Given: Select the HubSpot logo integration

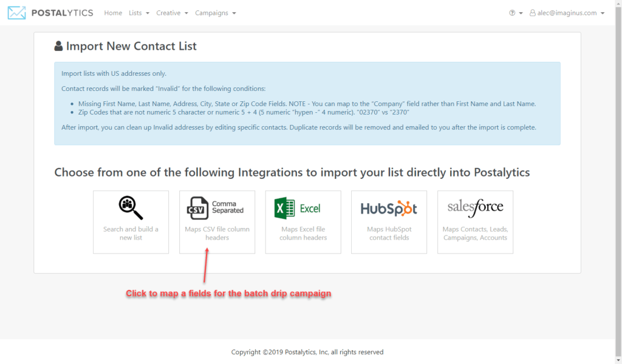Looking at the screenshot, I should pyautogui.click(x=389, y=208).
